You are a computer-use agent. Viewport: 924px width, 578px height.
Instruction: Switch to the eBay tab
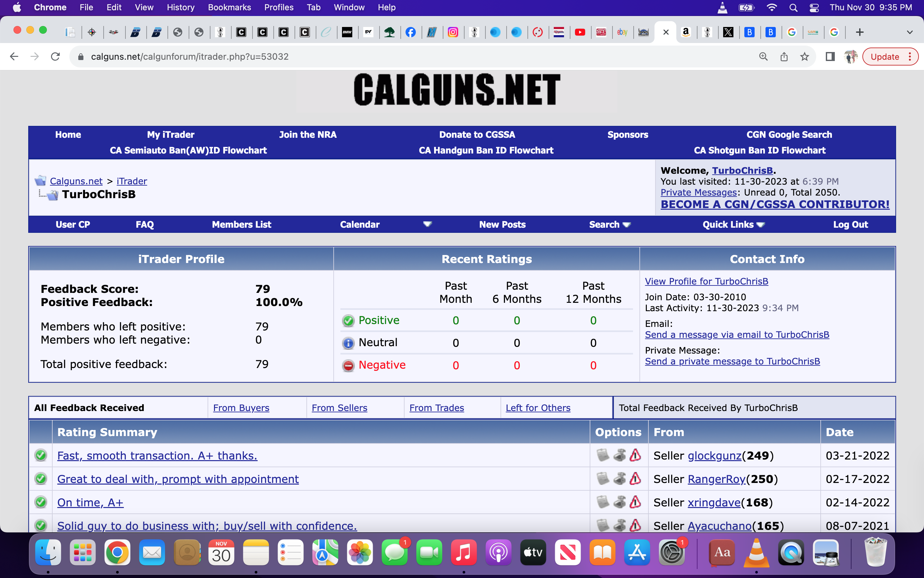(x=622, y=32)
